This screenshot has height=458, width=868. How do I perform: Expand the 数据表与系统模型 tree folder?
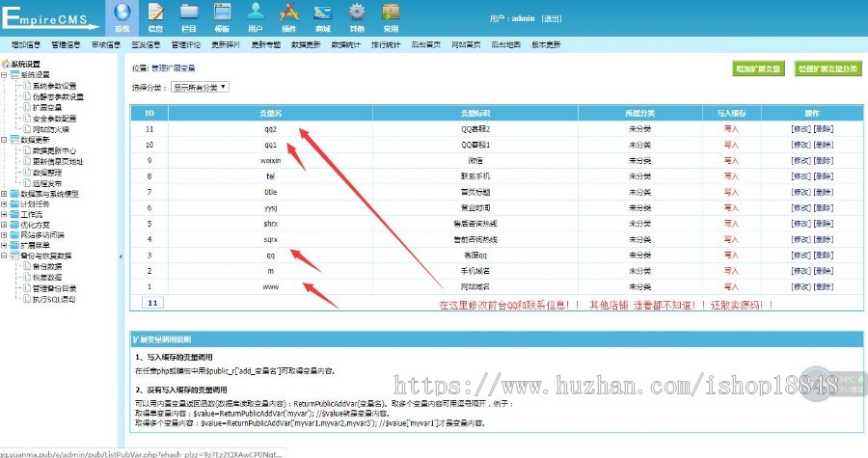(4, 194)
